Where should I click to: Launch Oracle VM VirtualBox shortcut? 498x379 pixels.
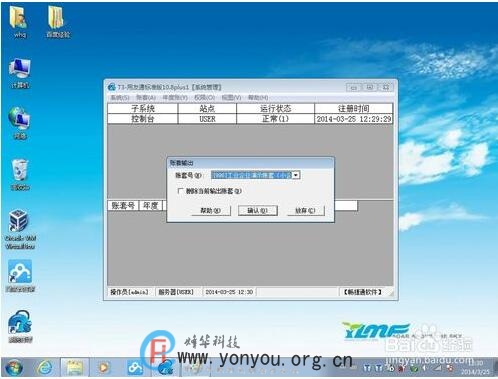click(20, 229)
